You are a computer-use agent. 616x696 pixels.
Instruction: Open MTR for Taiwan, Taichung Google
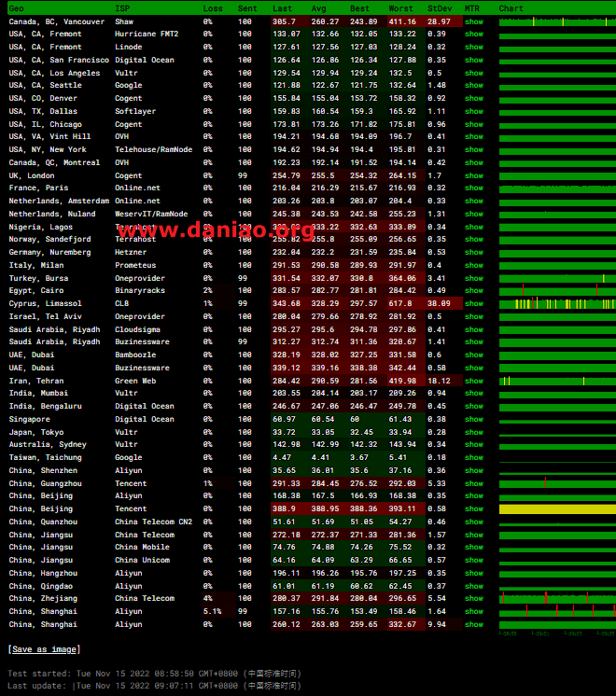(x=474, y=457)
